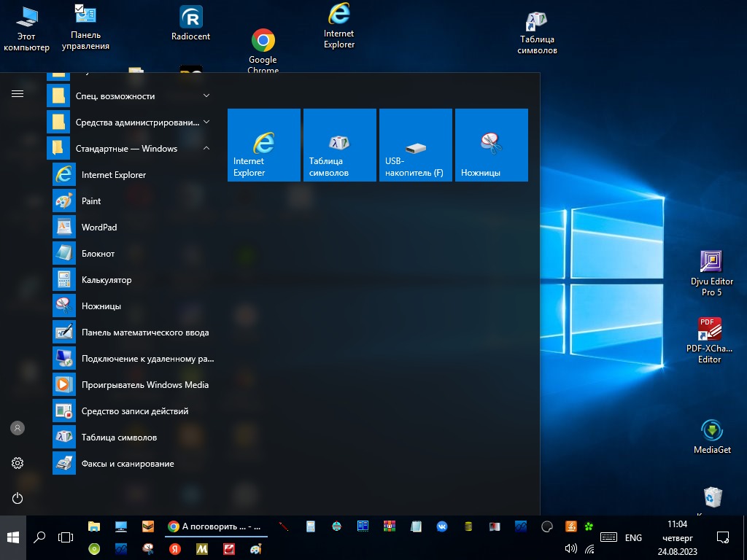Open the clock showing 11:04

[678, 537]
